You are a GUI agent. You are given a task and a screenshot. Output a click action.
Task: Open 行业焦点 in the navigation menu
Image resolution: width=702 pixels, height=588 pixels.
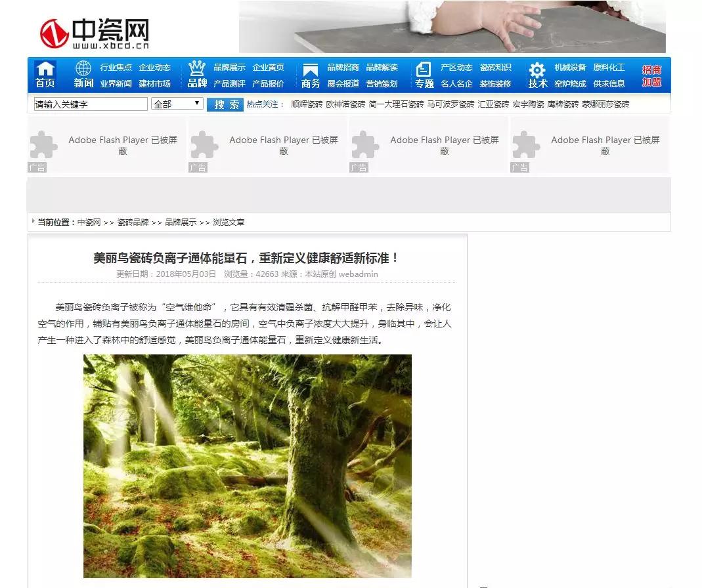tap(116, 68)
